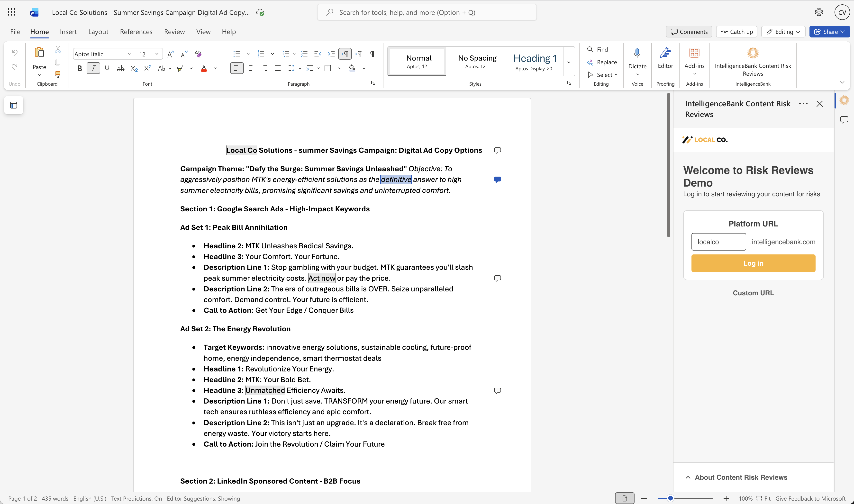Toggle Italic formatting off
Viewport: 854px width, 504px height.
click(x=93, y=68)
